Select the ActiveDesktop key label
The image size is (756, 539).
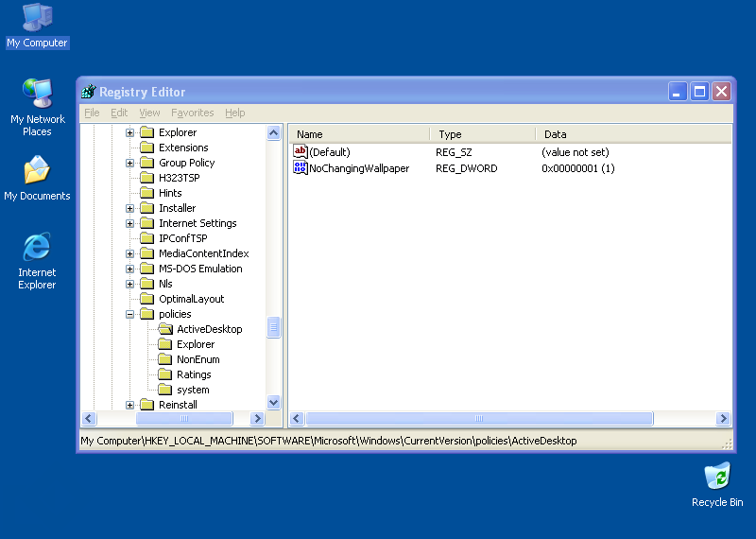[210, 329]
